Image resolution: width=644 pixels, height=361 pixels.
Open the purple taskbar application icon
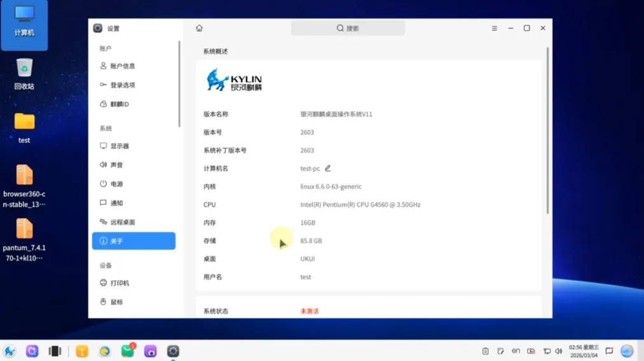pos(150,351)
